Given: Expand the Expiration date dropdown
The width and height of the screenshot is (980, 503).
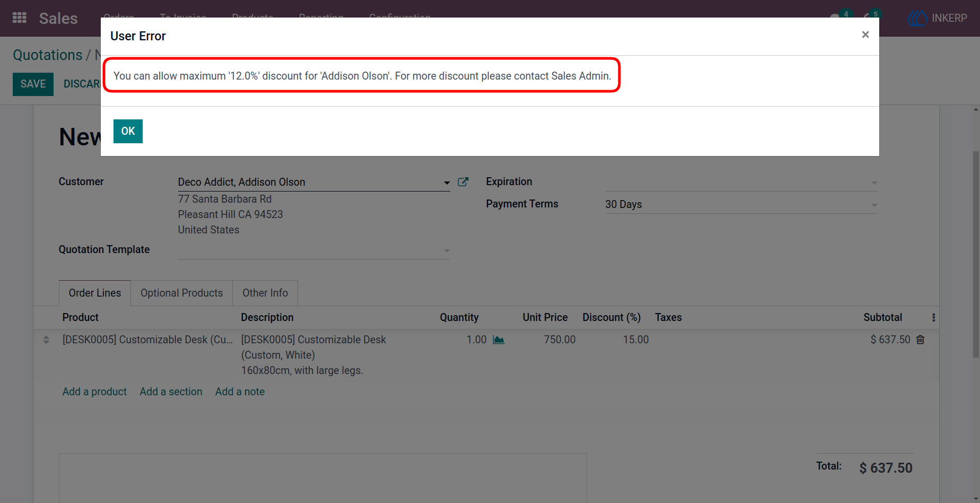Looking at the screenshot, I should click(874, 183).
